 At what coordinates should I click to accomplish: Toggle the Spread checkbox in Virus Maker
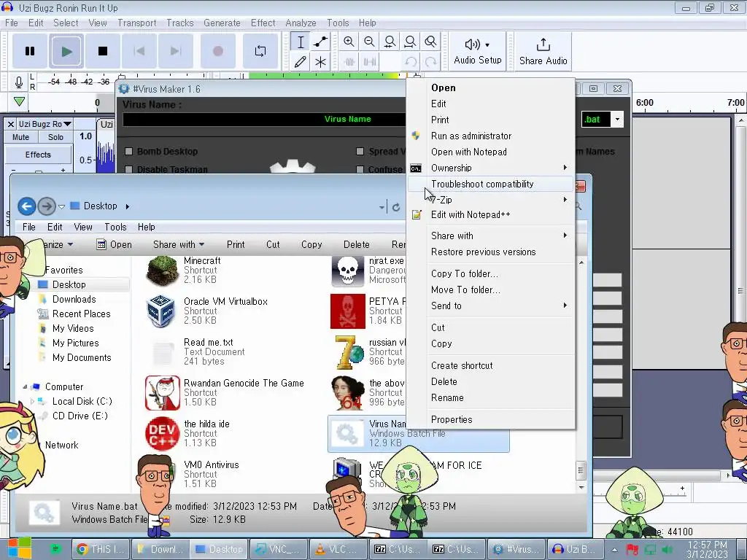pos(360,152)
